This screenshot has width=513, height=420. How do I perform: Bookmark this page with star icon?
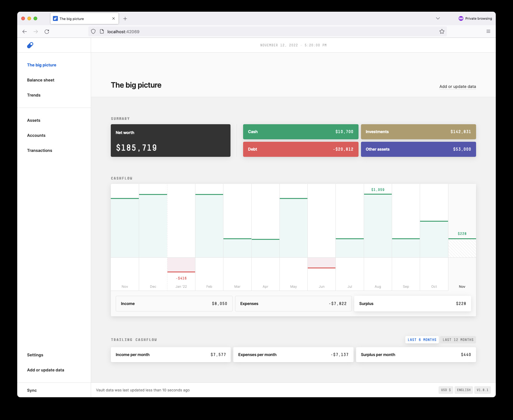tap(442, 31)
